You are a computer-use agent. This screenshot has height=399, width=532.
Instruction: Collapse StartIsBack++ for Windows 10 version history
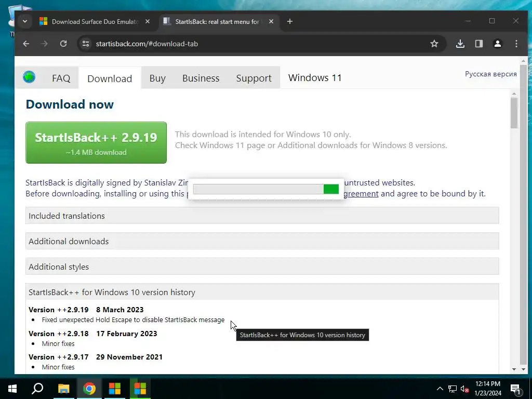tap(262, 292)
